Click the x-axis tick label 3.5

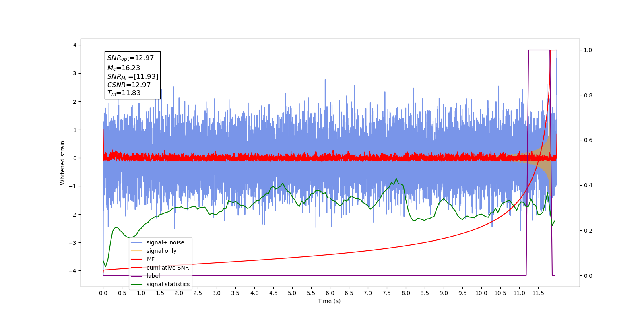(x=235, y=293)
